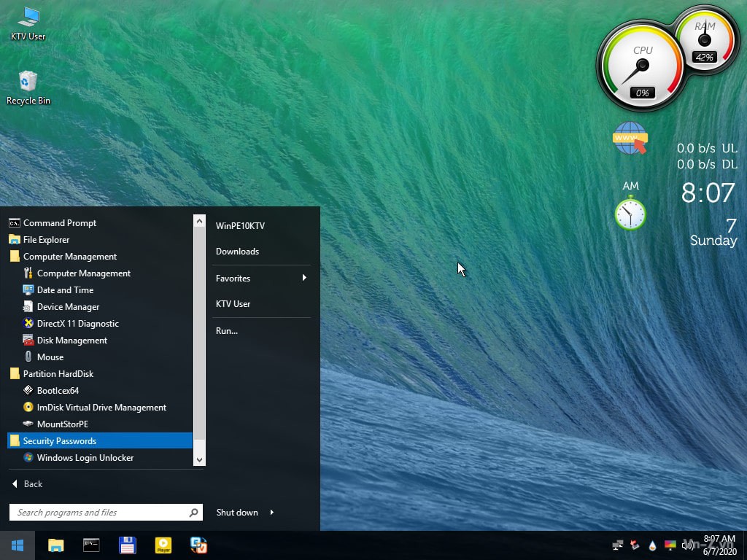
Task: Click the yellow Player icon in taskbar
Action: [163, 545]
